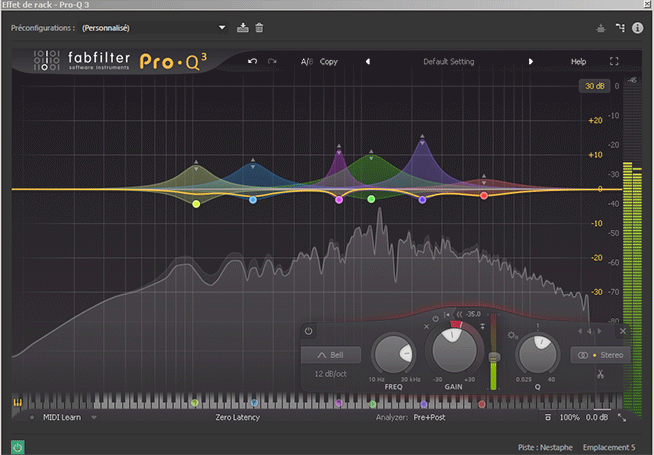Screen dimensions: 654x455
Task: Undo the last EQ change
Action: click(x=252, y=61)
